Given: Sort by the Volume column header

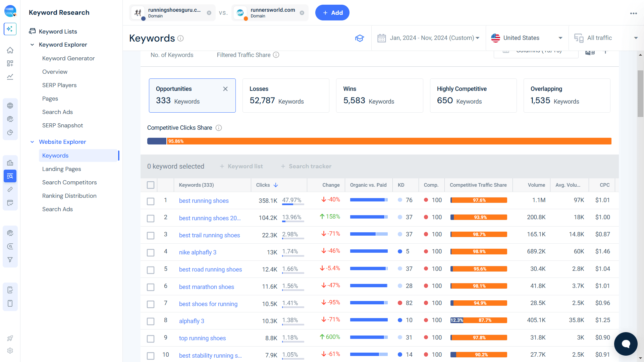Looking at the screenshot, I should pyautogui.click(x=536, y=185).
